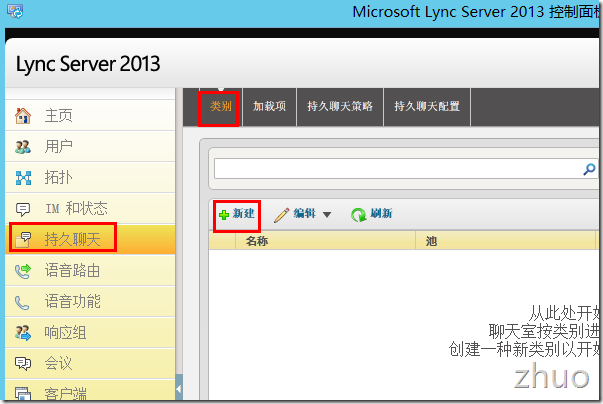Click the 刷新 button label
Screen dimensions: 603x404
click(381, 213)
